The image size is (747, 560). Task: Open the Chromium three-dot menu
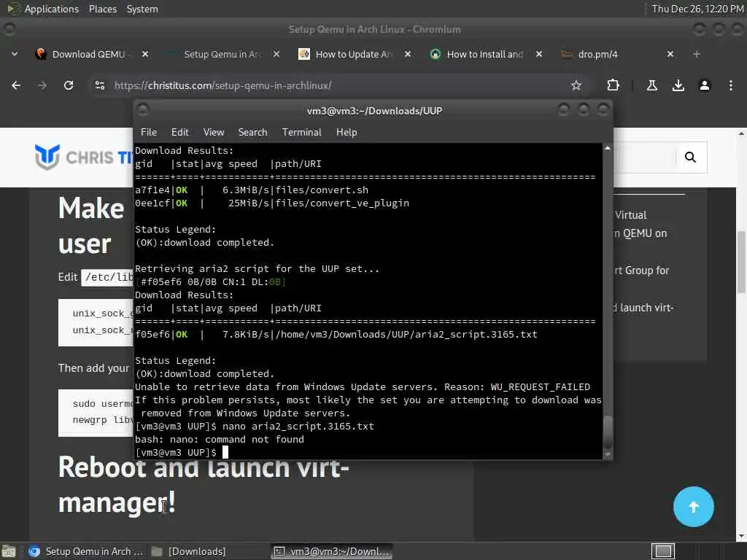click(x=730, y=85)
